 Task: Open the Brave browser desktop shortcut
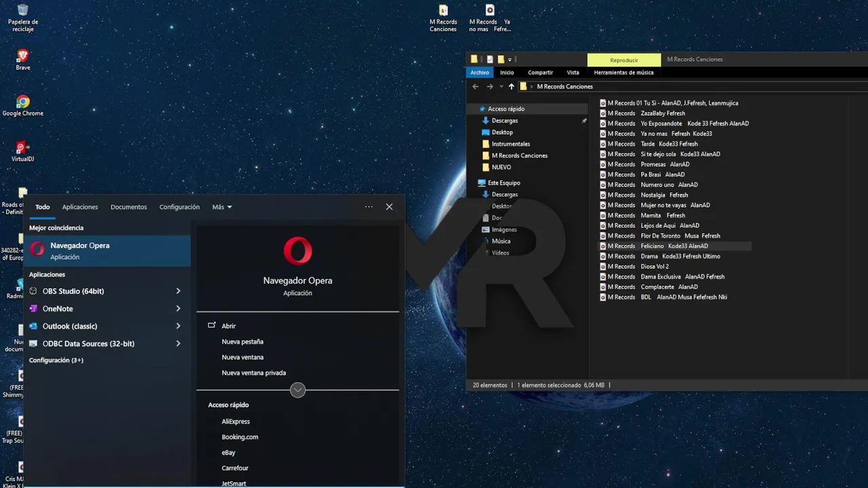tap(22, 59)
